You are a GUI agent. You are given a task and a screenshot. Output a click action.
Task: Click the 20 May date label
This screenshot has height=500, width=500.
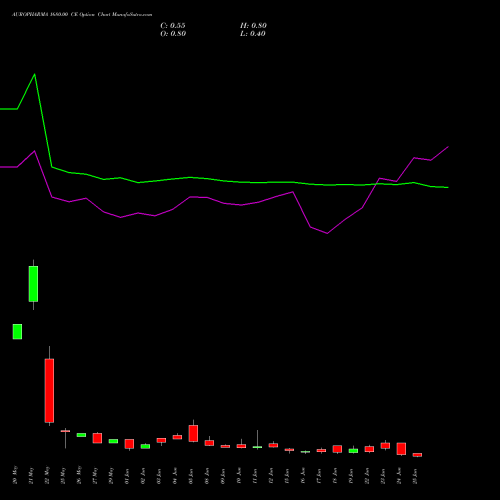coord(15,476)
